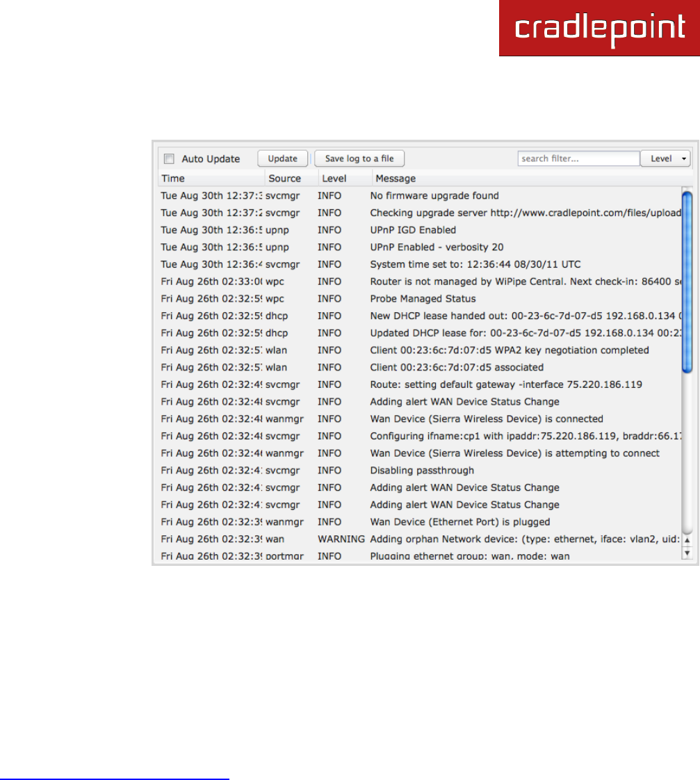Select 'is attempting to connect' log row

(419, 453)
